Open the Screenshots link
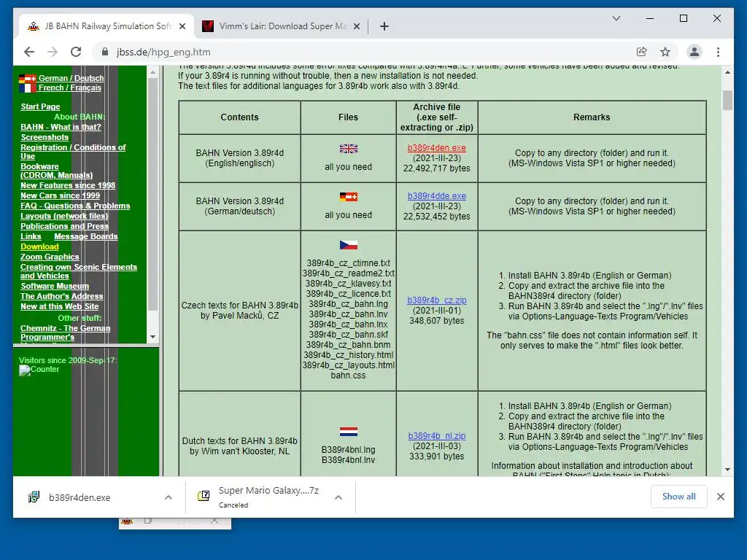The image size is (747, 560). [x=44, y=137]
